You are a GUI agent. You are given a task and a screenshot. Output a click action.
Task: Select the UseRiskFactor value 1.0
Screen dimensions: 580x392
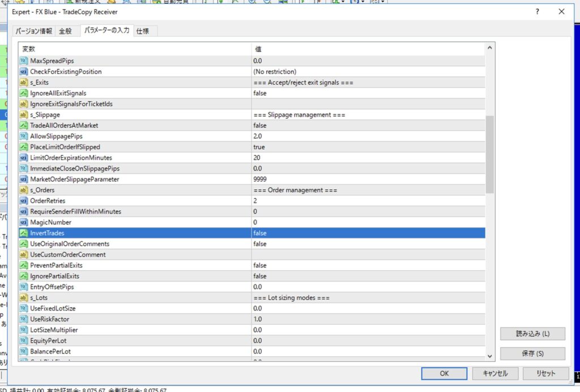368,319
